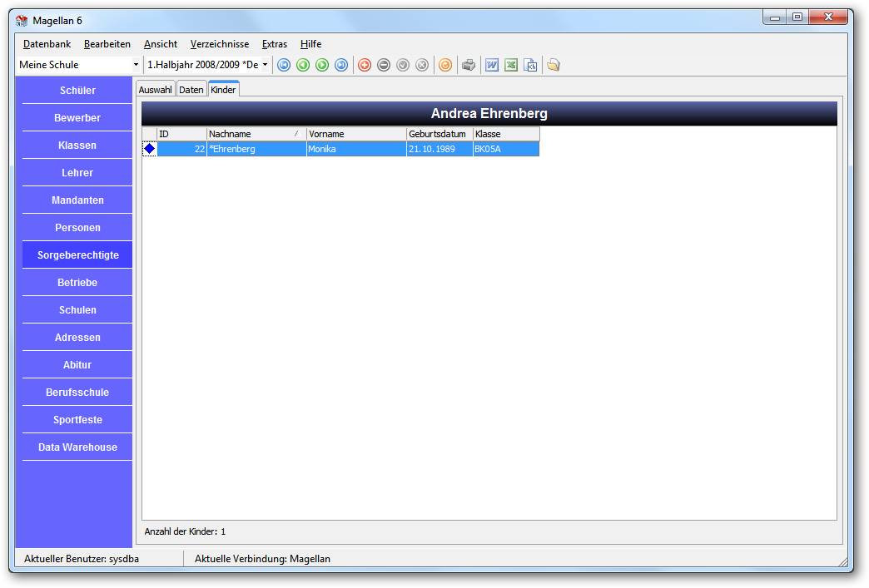Screen dimensions: 869x588
Task: Refresh data with orange circular icon
Action: pos(445,66)
